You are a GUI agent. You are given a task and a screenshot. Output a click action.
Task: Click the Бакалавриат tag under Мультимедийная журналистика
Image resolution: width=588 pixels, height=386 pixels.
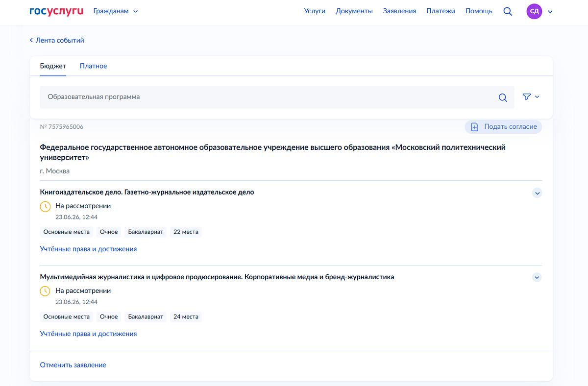pyautogui.click(x=146, y=317)
